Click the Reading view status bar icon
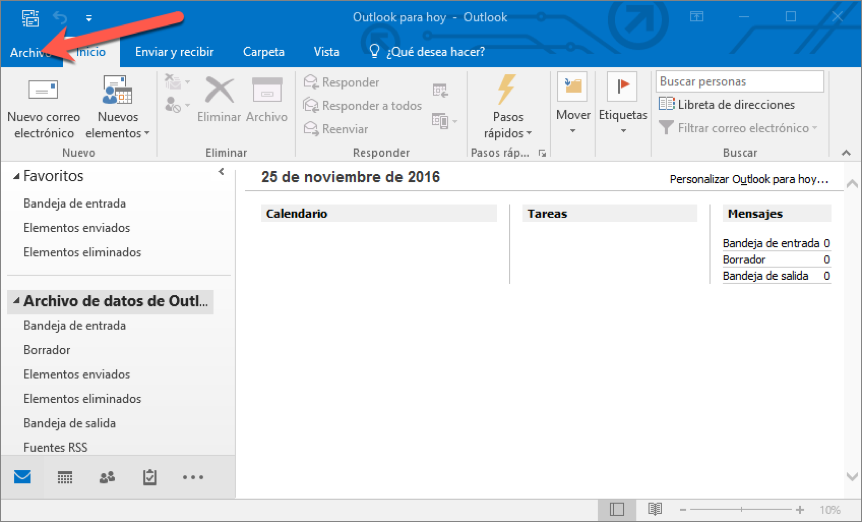 pyautogui.click(x=655, y=510)
